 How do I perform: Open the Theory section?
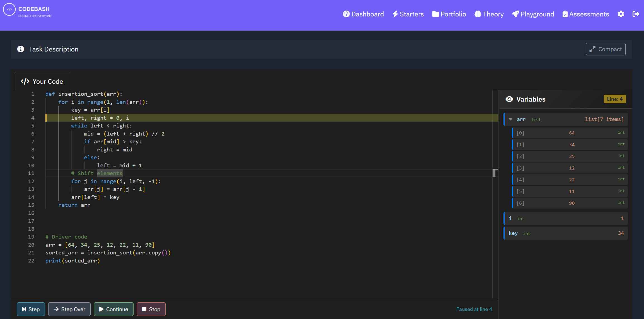click(x=489, y=14)
